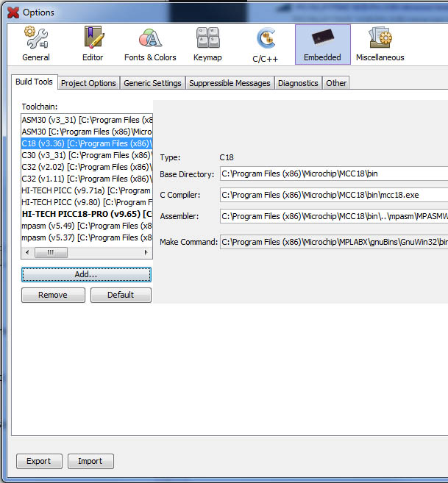The height and width of the screenshot is (483, 448).
Task: Click toolchain list scroll right arrow
Action: 146,253
